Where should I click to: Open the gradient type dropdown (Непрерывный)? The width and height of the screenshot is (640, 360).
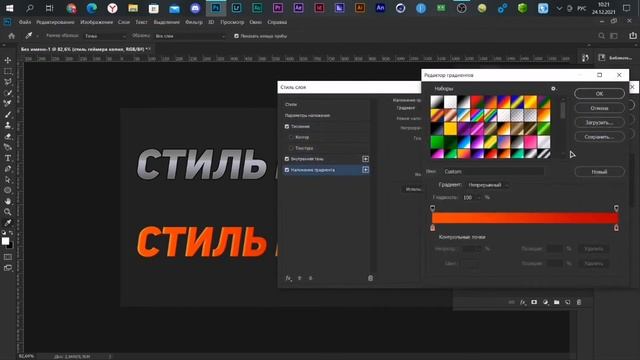(x=488, y=185)
